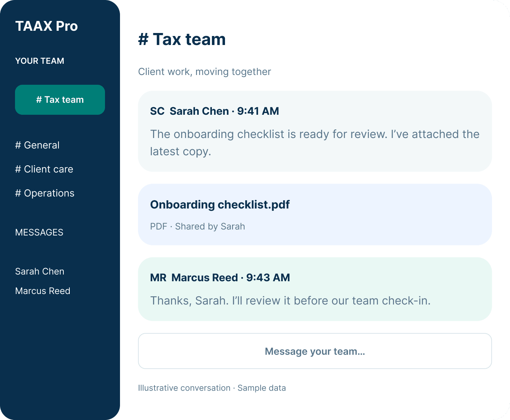This screenshot has height=420, width=510.
Task: Click the YOUR TEAM sidebar heading
Action: pyautogui.click(x=40, y=61)
